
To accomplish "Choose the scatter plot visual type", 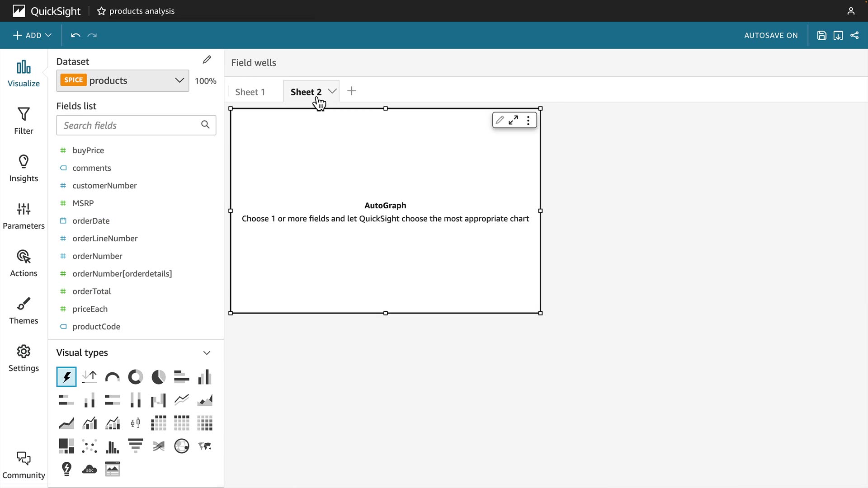I will (x=90, y=446).
